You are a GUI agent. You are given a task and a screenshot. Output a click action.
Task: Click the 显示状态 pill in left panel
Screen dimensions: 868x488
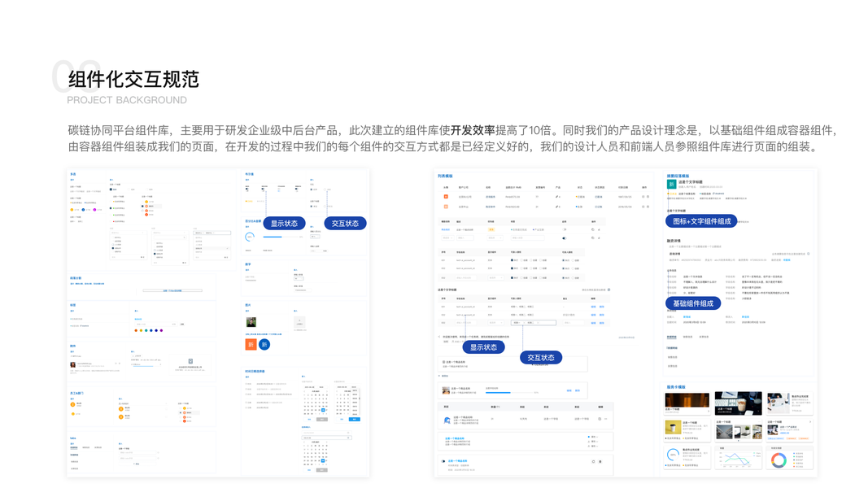[284, 224]
